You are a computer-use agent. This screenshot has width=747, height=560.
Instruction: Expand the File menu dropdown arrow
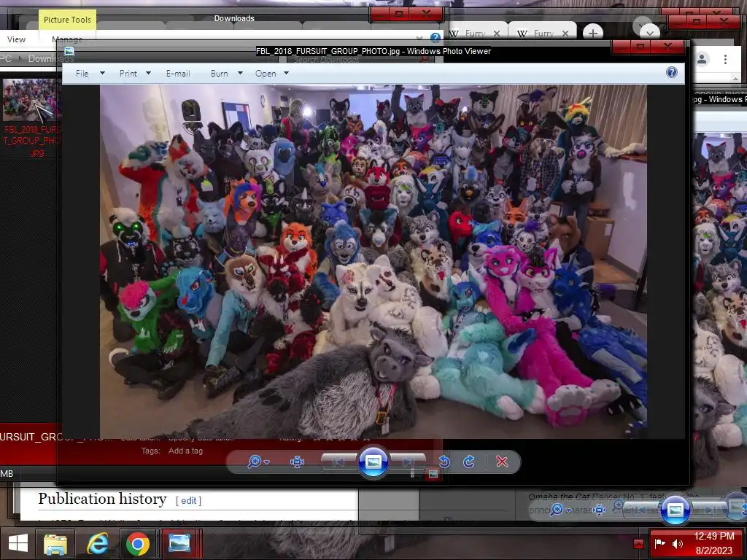click(102, 74)
